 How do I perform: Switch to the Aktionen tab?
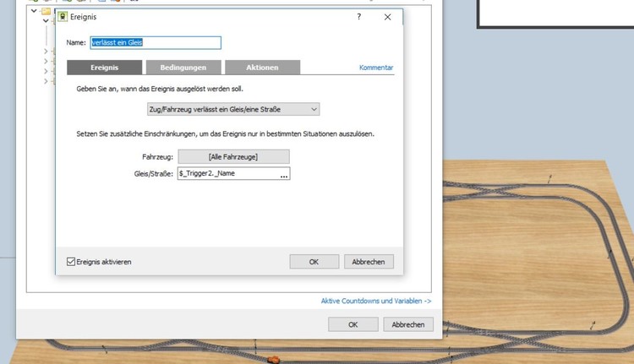(262, 68)
